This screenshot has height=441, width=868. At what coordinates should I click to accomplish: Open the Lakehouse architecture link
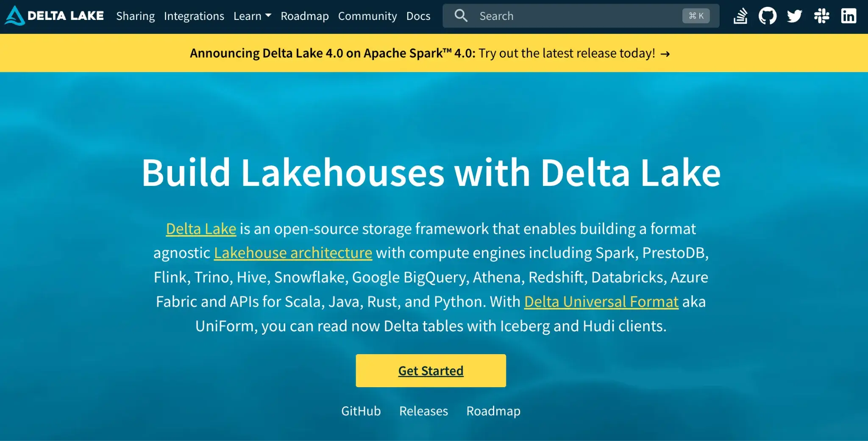click(293, 253)
